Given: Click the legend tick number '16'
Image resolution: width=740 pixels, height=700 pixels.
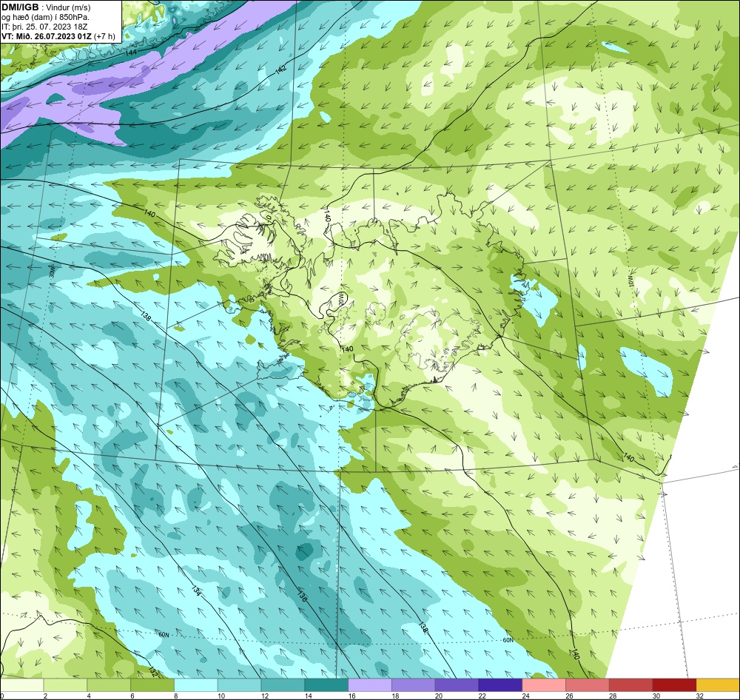Looking at the screenshot, I should point(352,696).
